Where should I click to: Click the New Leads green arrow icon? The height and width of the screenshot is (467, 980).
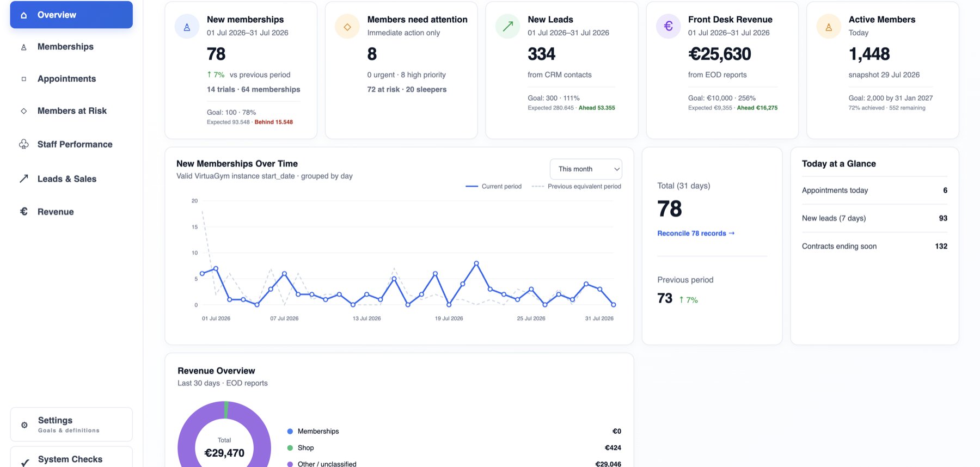[x=508, y=27]
